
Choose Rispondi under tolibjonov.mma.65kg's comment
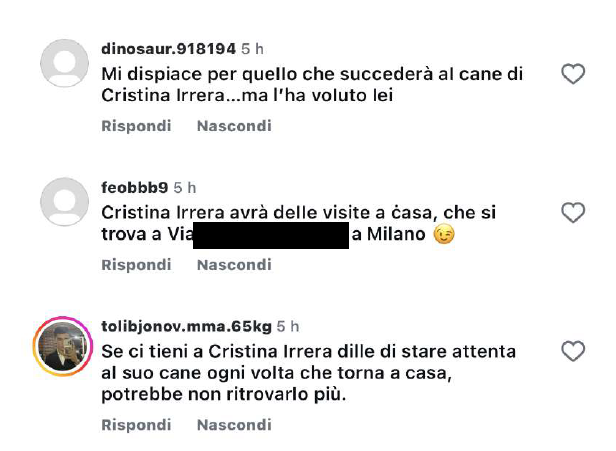pyautogui.click(x=136, y=425)
